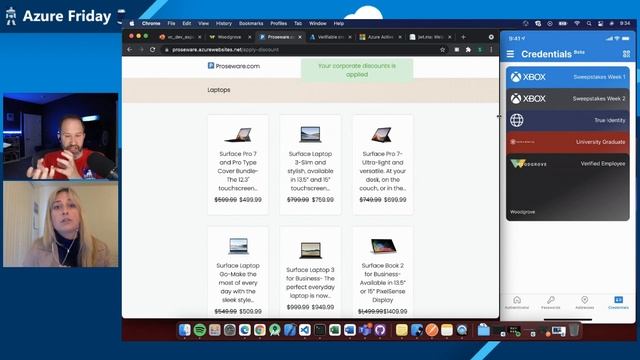Image resolution: width=640 pixels, height=360 pixels.
Task: Open Spotlight search in the menu bar
Action: (x=589, y=24)
